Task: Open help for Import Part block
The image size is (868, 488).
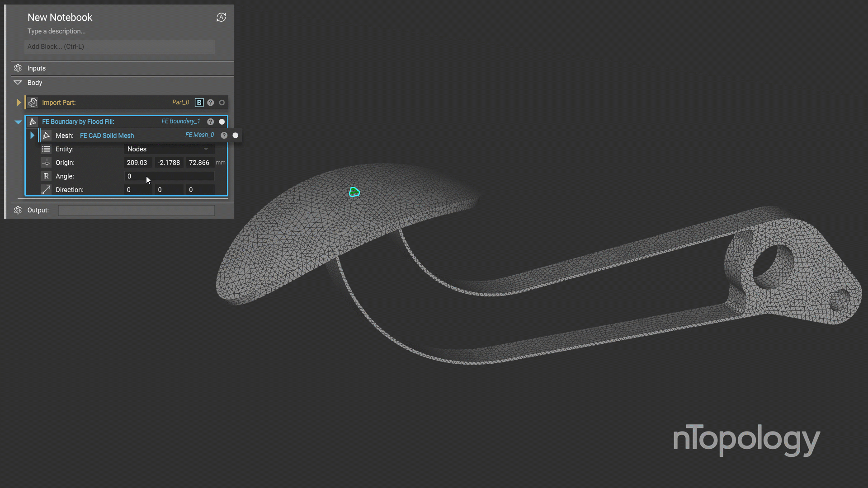Action: [x=211, y=103]
